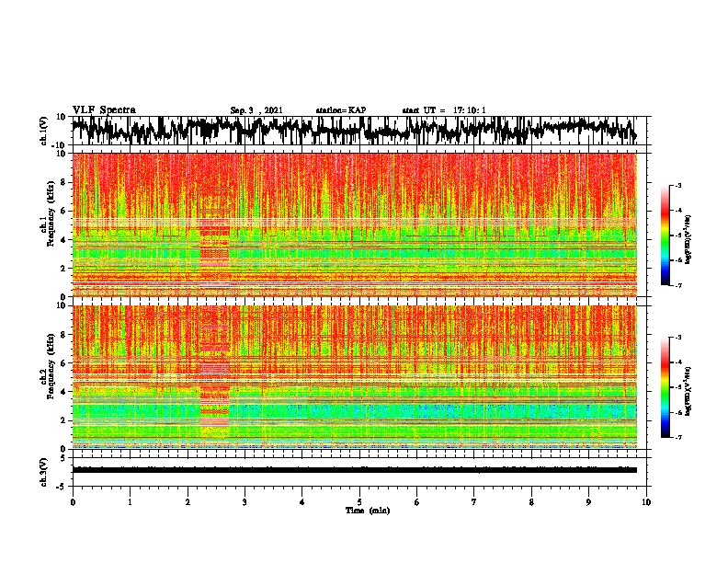The height and width of the screenshot is (563, 728).
Task: Click the "-3" tick on ch.2 colorbar
Action: click(x=677, y=338)
